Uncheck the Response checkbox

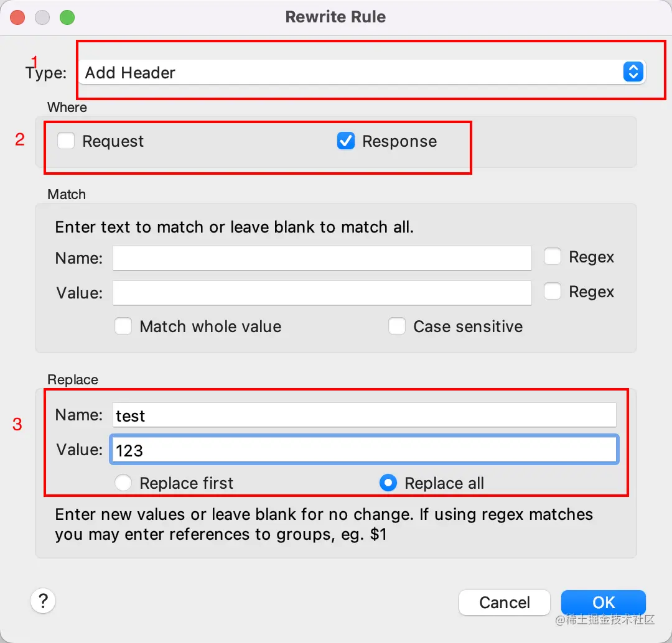[x=346, y=141]
